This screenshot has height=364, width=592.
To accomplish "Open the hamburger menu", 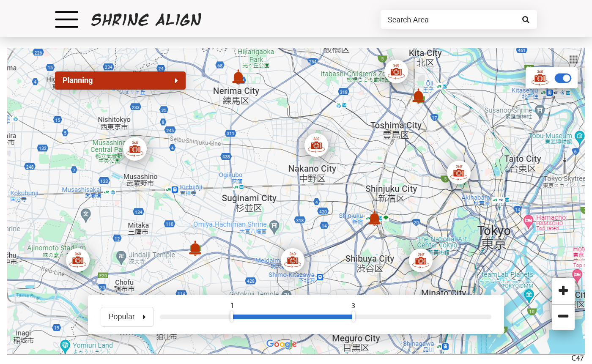I will click(66, 19).
